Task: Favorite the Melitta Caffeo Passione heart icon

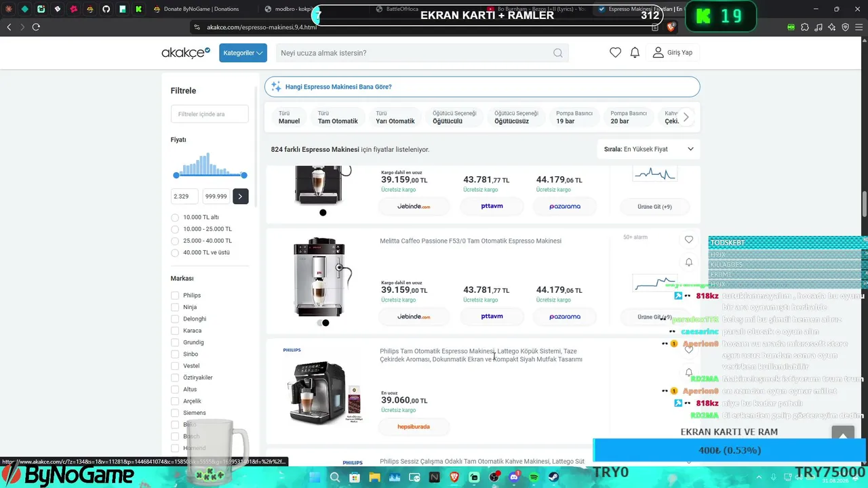Action: [x=689, y=239]
